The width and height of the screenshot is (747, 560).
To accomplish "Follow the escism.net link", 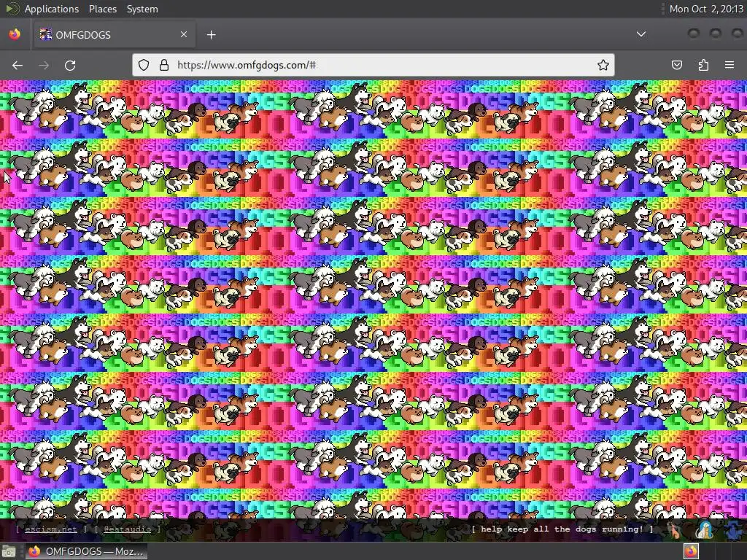I will tap(51, 529).
